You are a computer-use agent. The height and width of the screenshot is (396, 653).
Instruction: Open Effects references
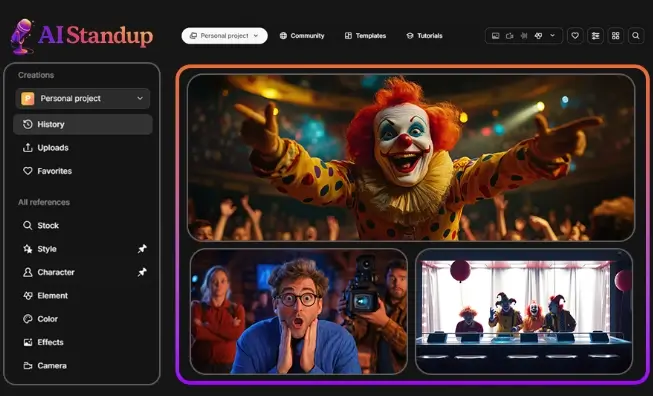[83, 342]
